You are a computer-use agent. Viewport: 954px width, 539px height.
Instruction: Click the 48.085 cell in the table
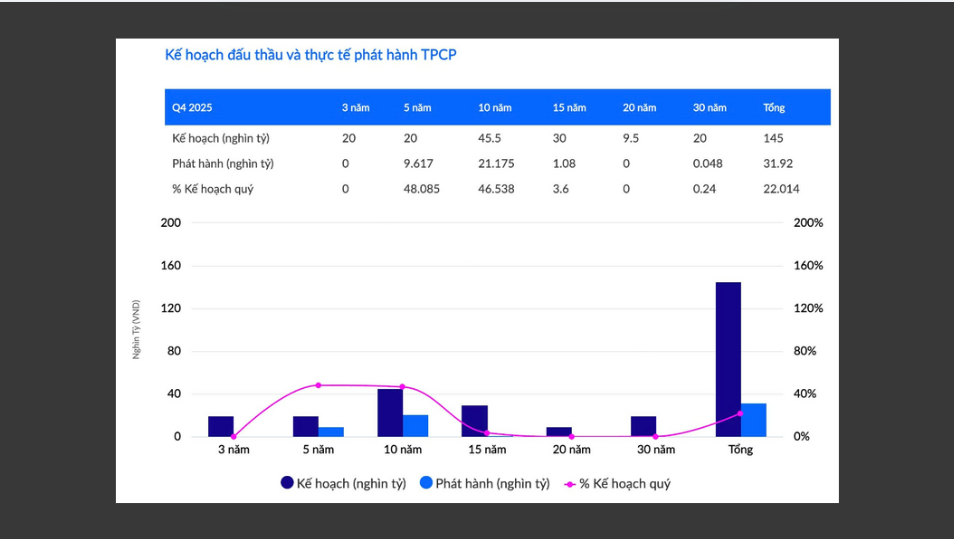pos(421,189)
